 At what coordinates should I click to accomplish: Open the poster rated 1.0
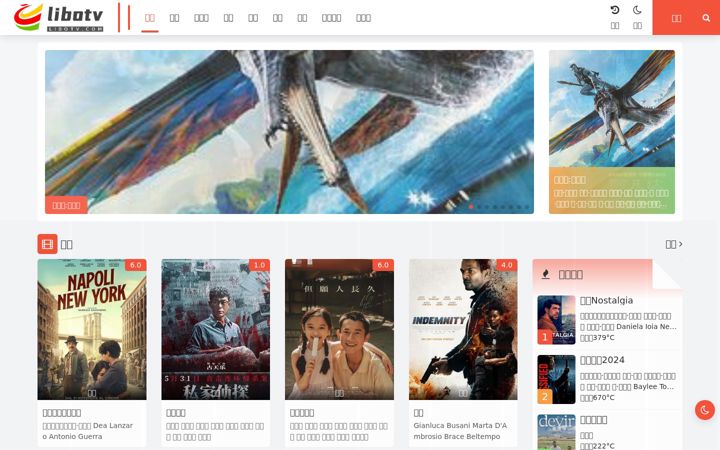click(215, 329)
